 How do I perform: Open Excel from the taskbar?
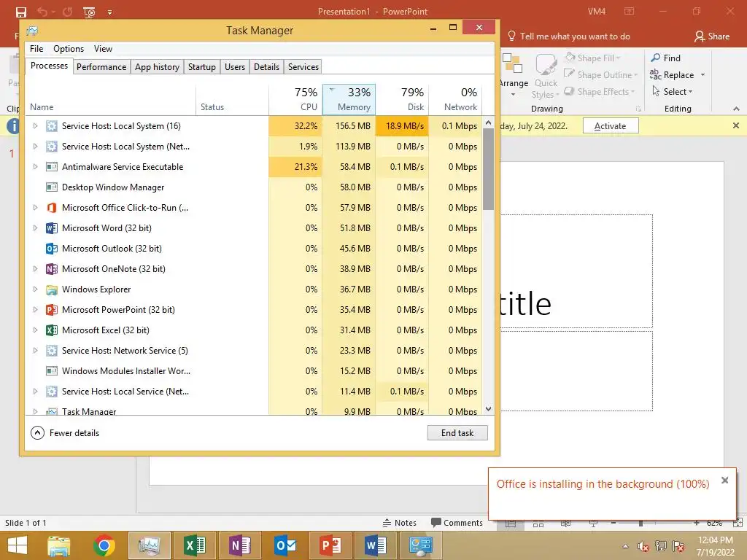195,545
